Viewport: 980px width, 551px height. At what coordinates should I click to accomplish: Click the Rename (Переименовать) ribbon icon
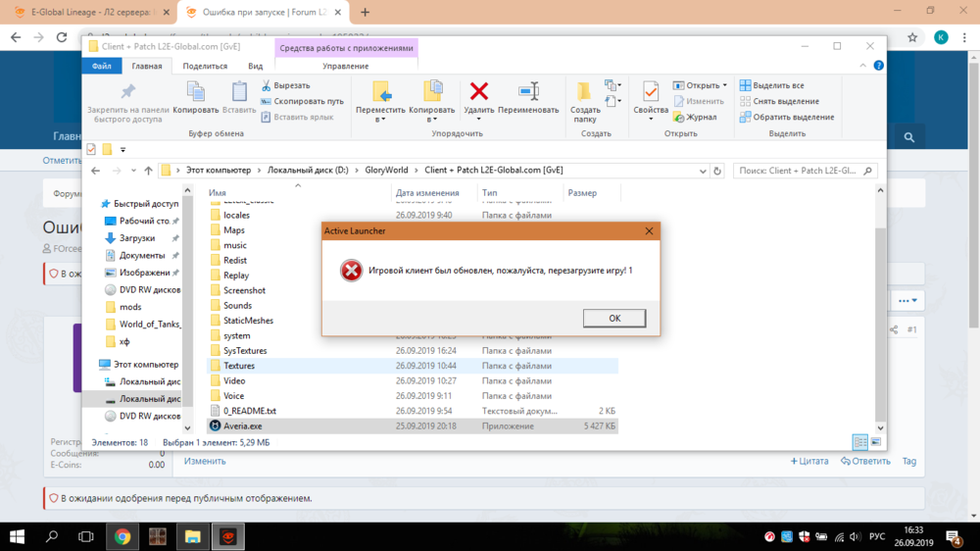(x=528, y=92)
